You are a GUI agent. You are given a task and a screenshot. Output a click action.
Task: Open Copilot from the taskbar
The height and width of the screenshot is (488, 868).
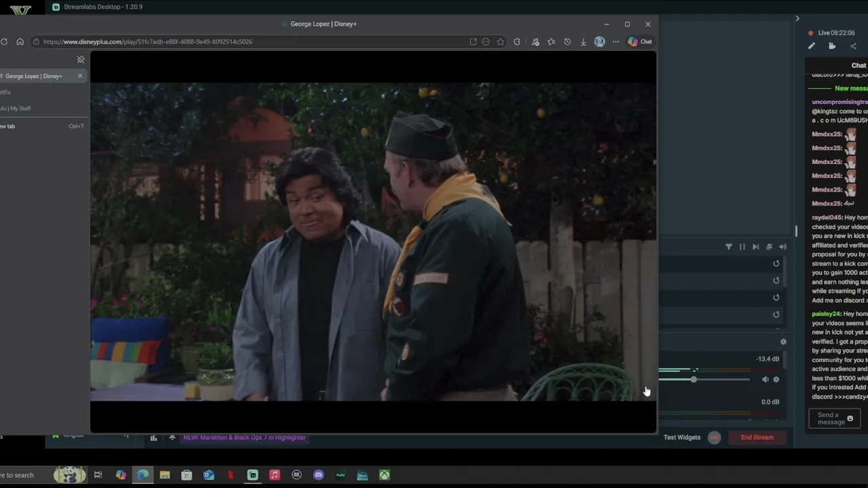click(x=121, y=475)
